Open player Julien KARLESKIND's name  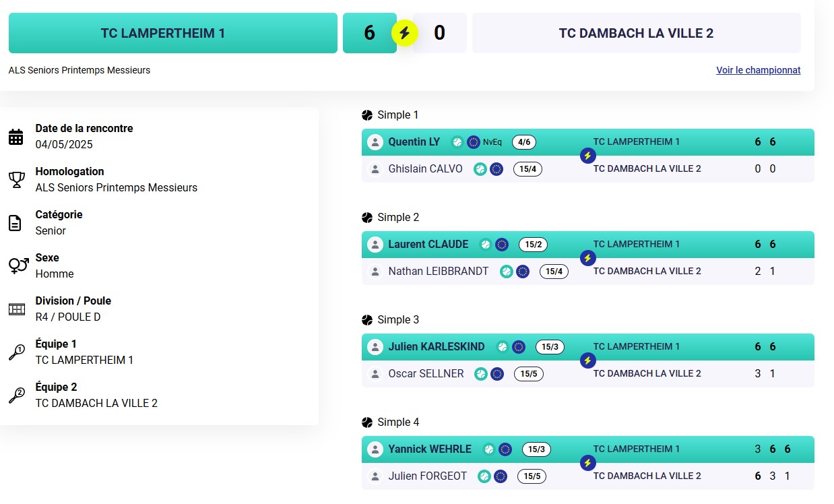tap(437, 347)
